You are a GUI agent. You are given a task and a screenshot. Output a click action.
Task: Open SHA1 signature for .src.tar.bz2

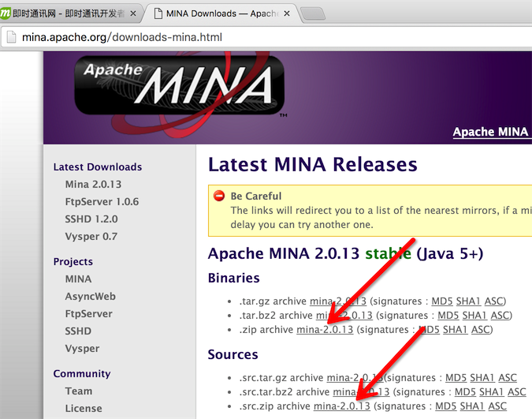491,392
